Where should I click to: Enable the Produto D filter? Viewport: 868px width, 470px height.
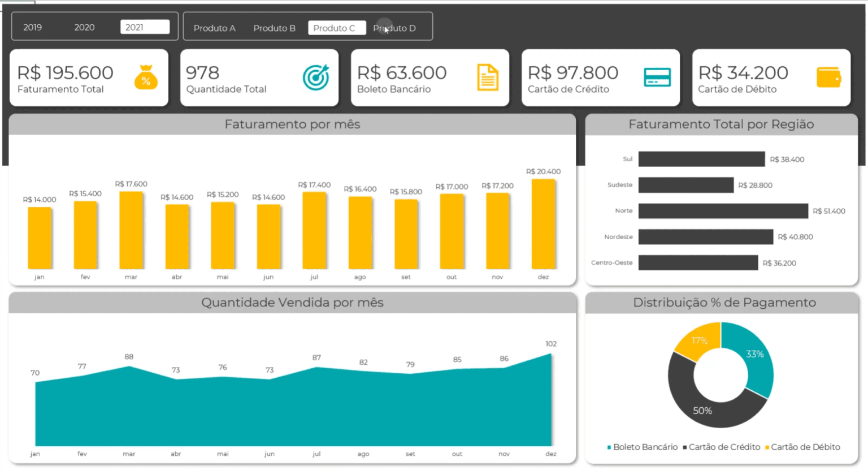pyautogui.click(x=395, y=28)
